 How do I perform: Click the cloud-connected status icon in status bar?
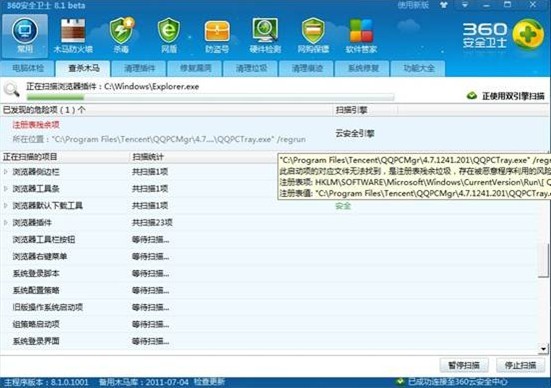400,382
